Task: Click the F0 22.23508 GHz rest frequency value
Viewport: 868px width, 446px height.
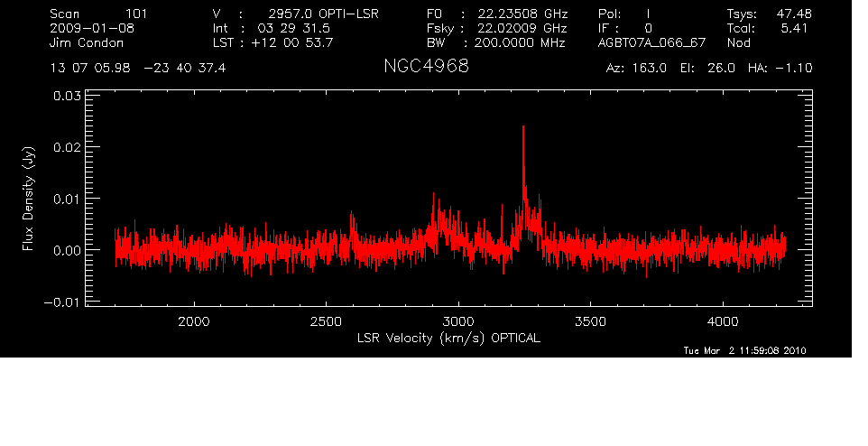Action: pyautogui.click(x=495, y=14)
